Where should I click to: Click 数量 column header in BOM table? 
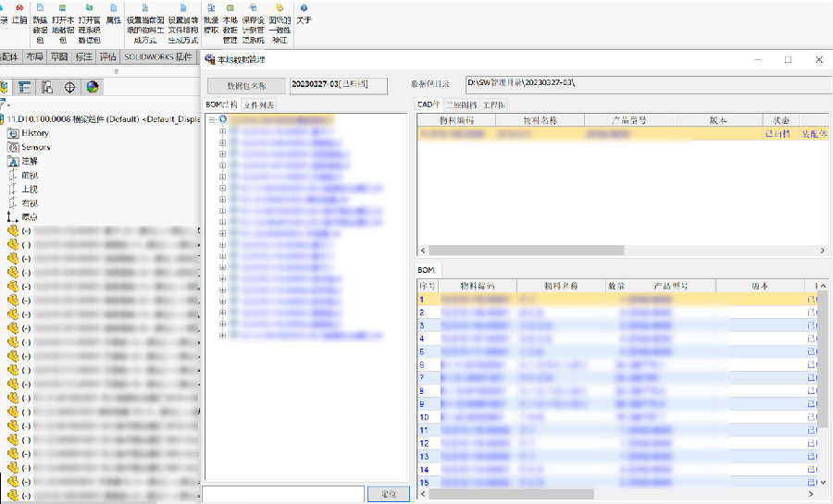[x=616, y=286]
